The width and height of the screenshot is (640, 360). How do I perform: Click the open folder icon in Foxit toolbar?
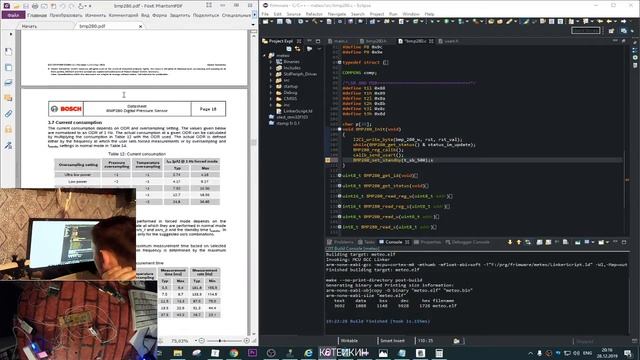click(x=16, y=6)
